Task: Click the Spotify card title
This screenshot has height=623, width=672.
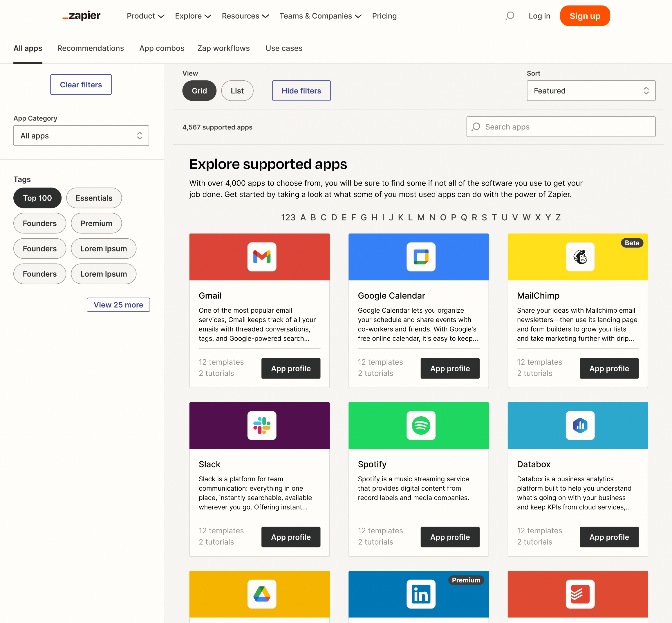Action: [372, 464]
